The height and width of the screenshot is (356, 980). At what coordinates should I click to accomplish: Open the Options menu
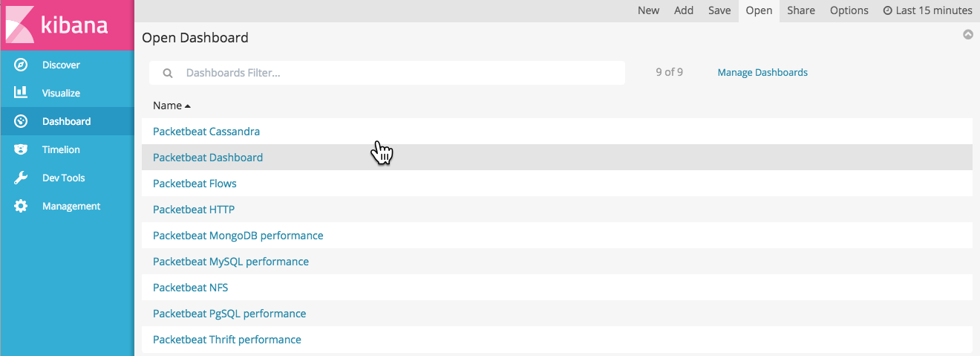tap(849, 10)
